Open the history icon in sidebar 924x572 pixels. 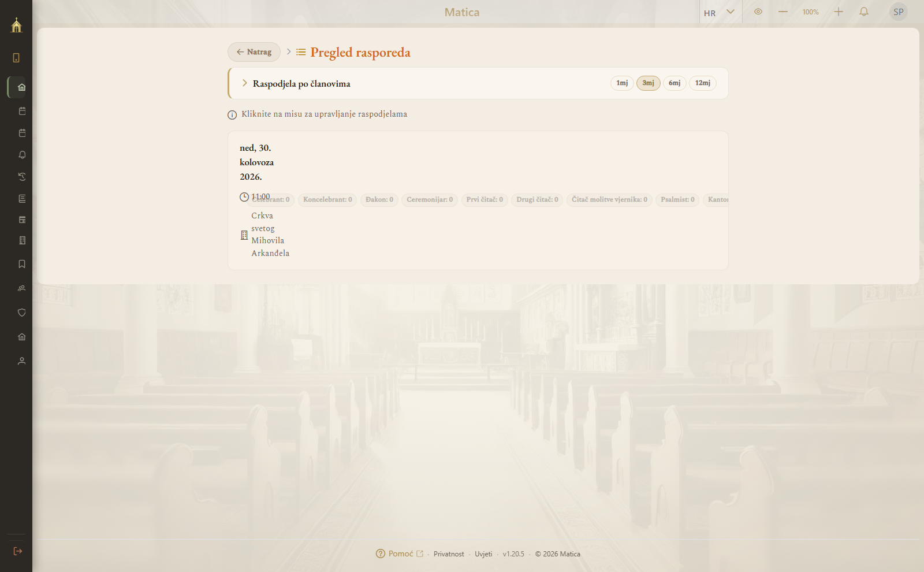pos(22,177)
